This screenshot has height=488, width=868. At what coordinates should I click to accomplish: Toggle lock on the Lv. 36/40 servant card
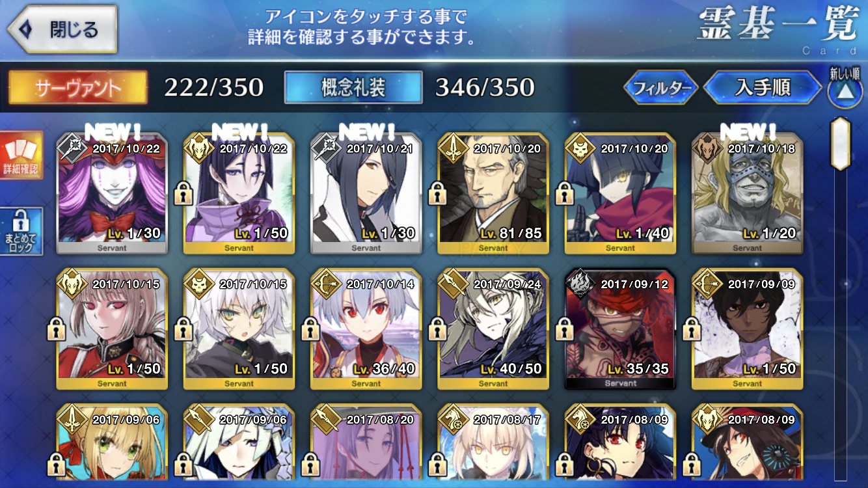point(310,328)
